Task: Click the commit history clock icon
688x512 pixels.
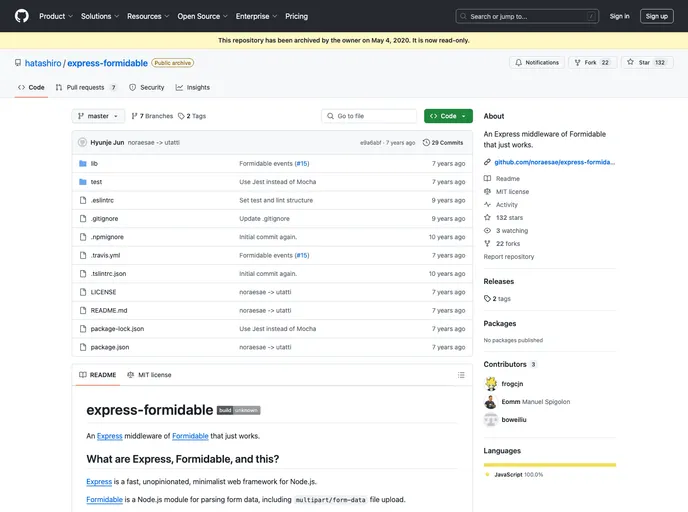Action: (x=426, y=143)
